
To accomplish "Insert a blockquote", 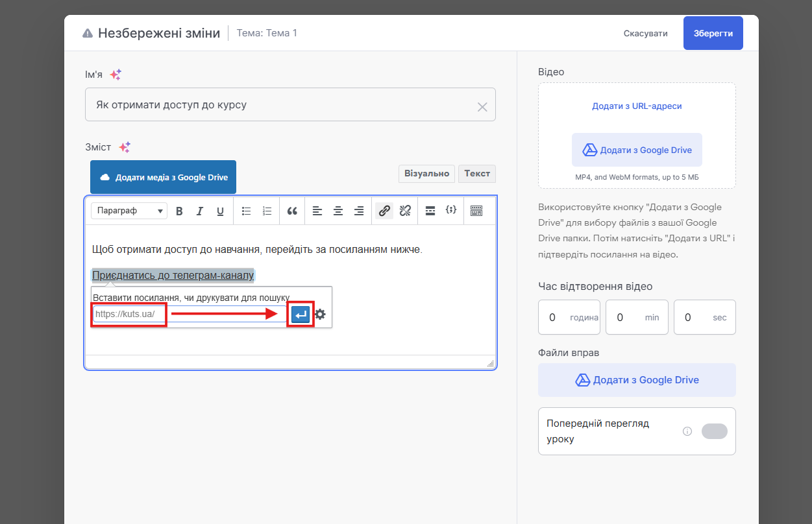I will [292, 211].
